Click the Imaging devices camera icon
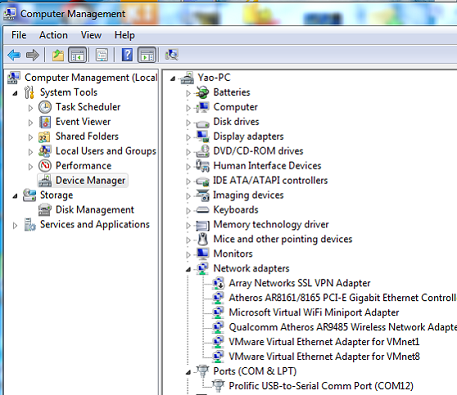This screenshot has width=457, height=395. pyautogui.click(x=202, y=195)
